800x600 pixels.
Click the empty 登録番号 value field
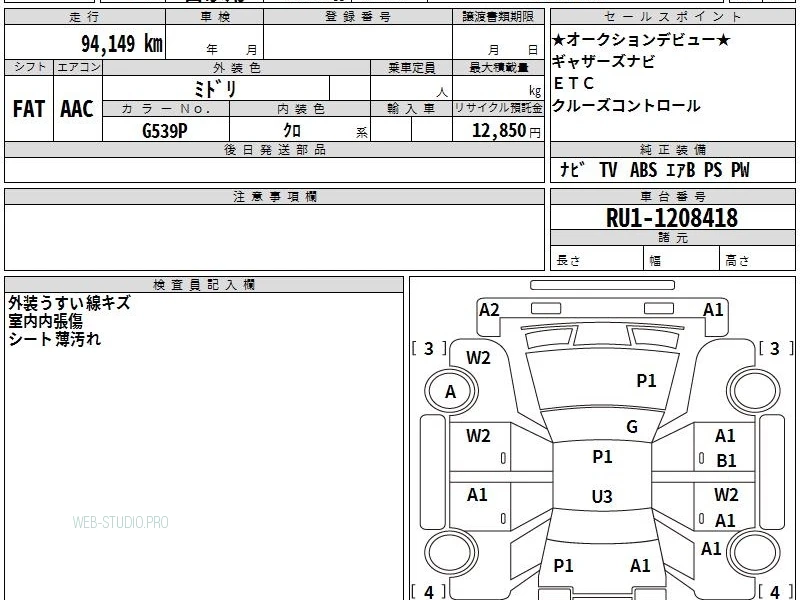(358, 42)
